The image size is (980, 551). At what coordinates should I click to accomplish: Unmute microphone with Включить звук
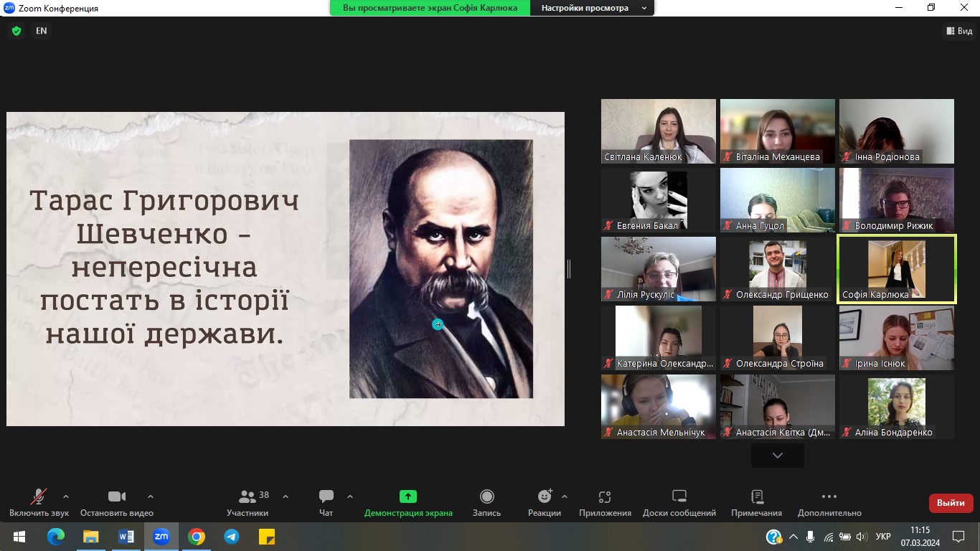tap(39, 496)
